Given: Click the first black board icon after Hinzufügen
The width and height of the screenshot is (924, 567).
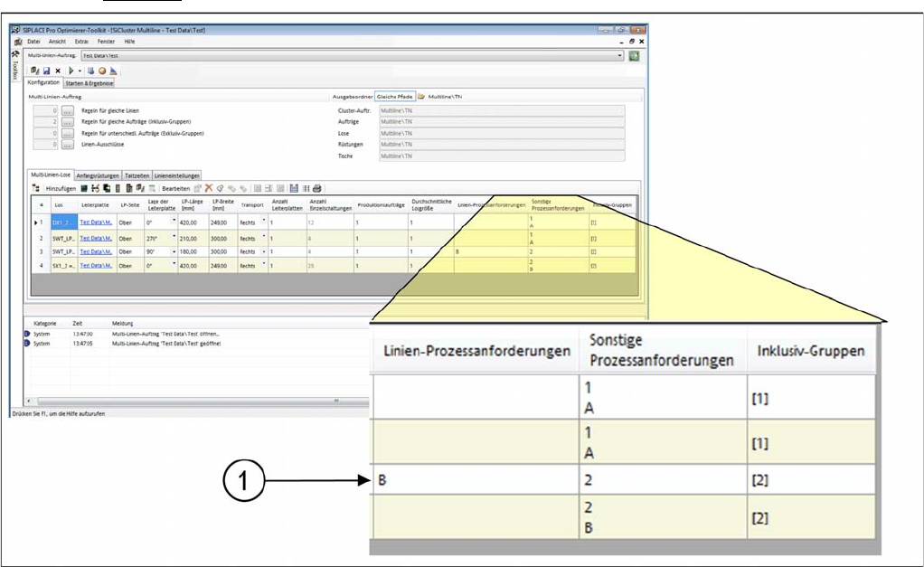Looking at the screenshot, I should (84, 189).
